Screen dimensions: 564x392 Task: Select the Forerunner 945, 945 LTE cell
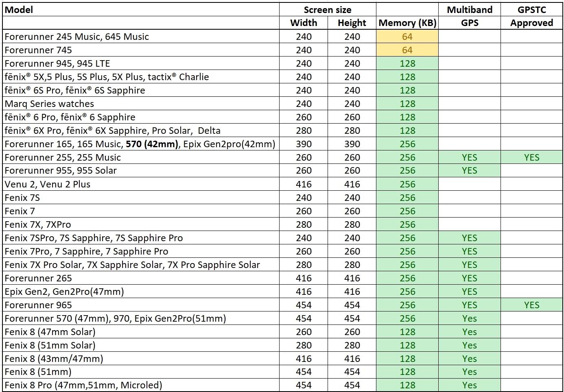coord(57,63)
